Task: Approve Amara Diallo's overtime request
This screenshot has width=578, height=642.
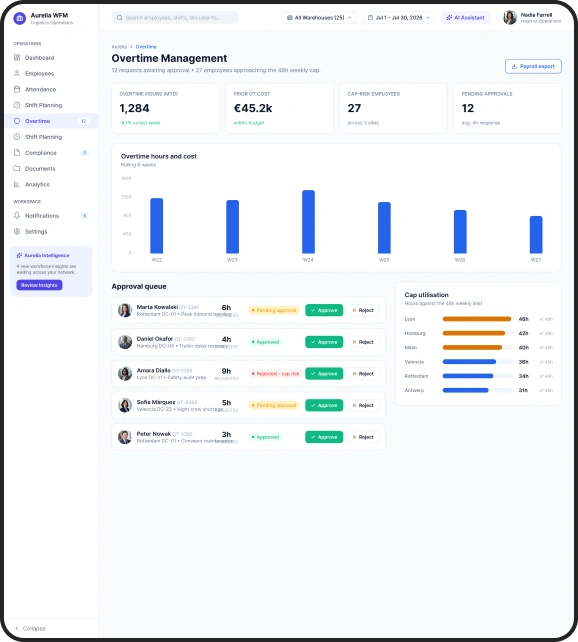Action: (324, 374)
